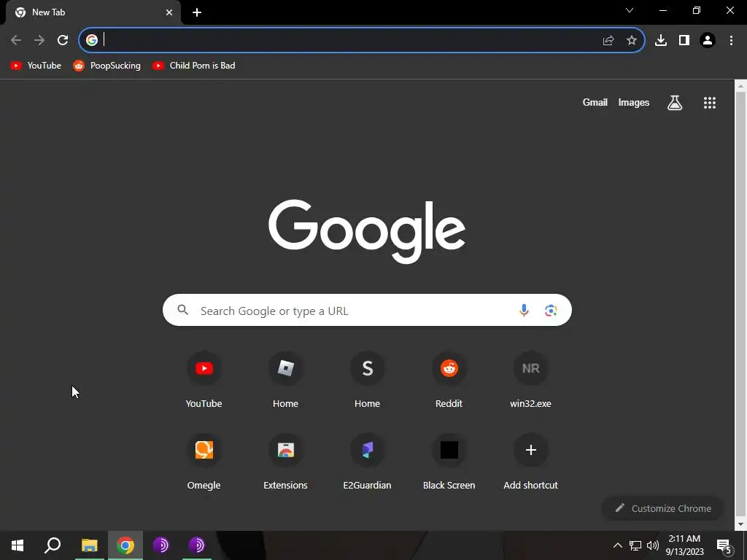This screenshot has width=747, height=560.
Task: Open the YouTube shortcut tile
Action: click(204, 380)
